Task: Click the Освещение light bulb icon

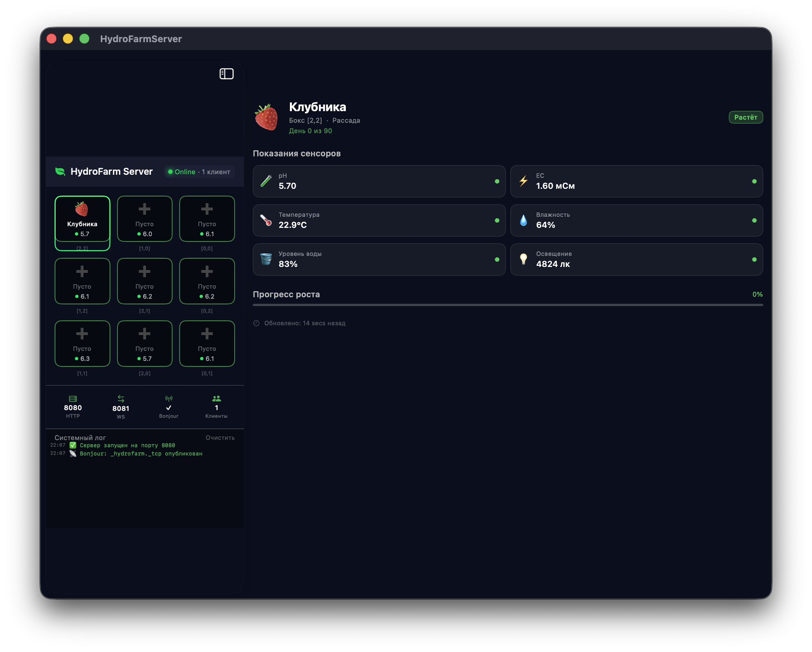Action: click(523, 259)
